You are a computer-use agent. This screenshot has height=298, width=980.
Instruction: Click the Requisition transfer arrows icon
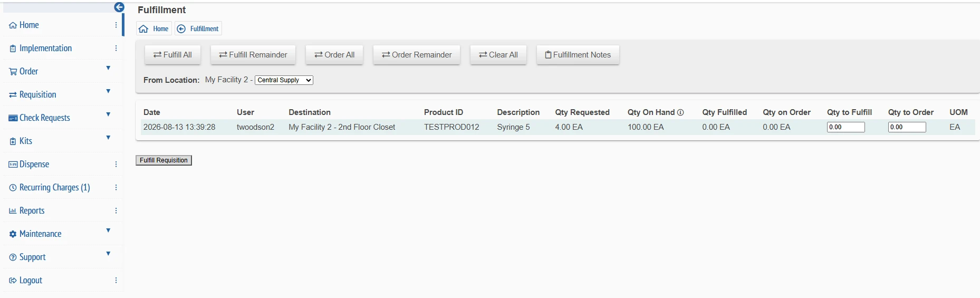tap(13, 95)
